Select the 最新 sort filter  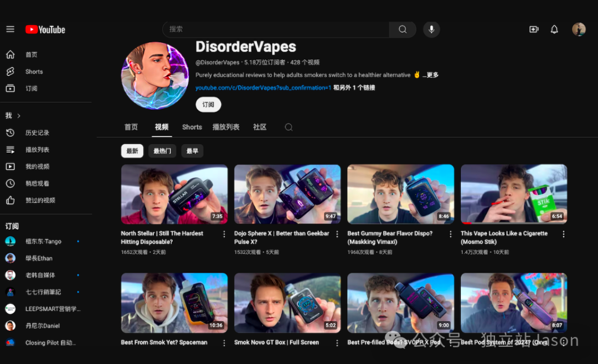[132, 151]
